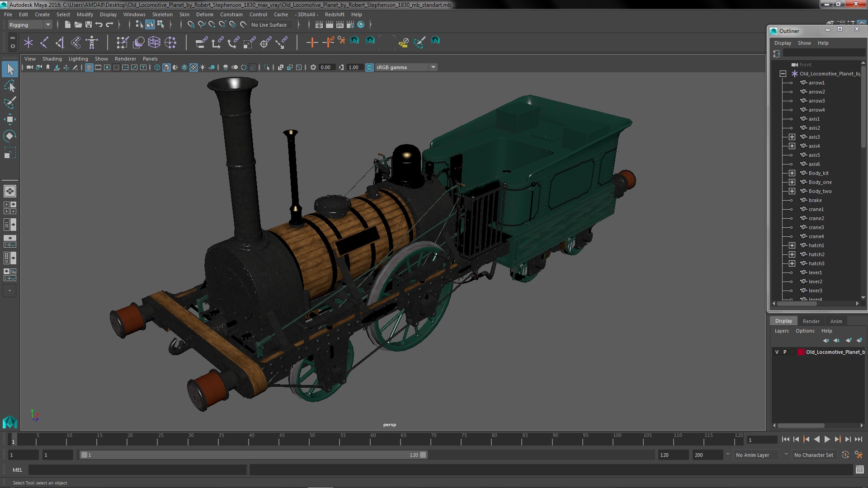Toggle isolate select in viewport toolbar
Viewport: 868px width, 488px height.
click(267, 67)
